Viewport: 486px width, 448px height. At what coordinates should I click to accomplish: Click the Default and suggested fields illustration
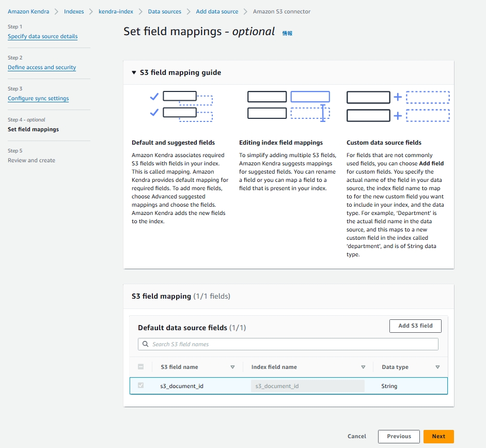point(181,106)
